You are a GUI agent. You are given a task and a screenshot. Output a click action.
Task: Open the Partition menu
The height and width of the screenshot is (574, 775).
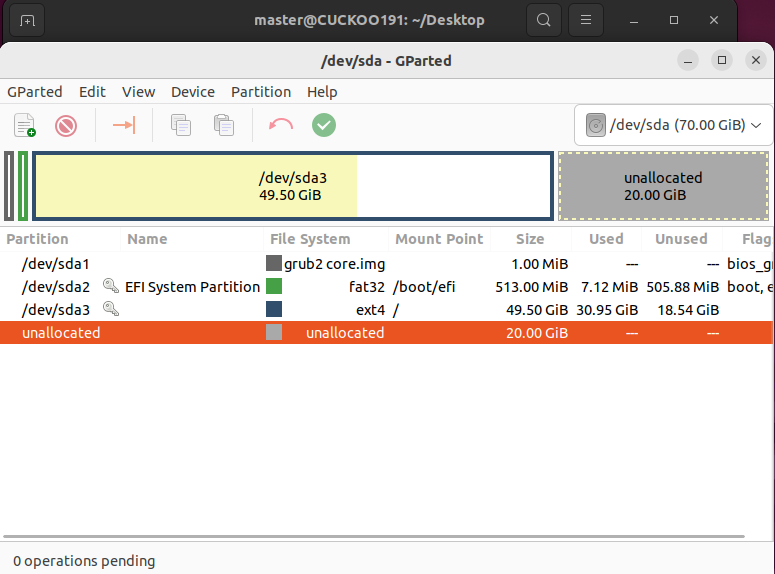[x=261, y=92]
